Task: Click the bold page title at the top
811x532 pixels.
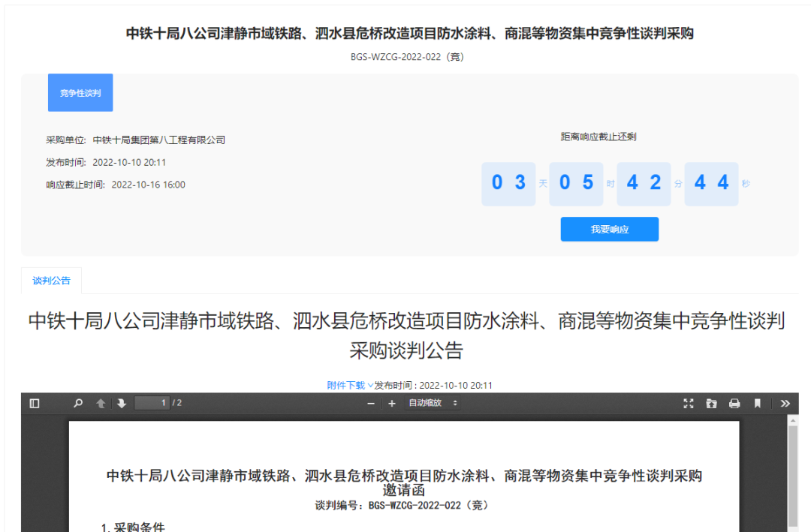Action: pos(410,34)
